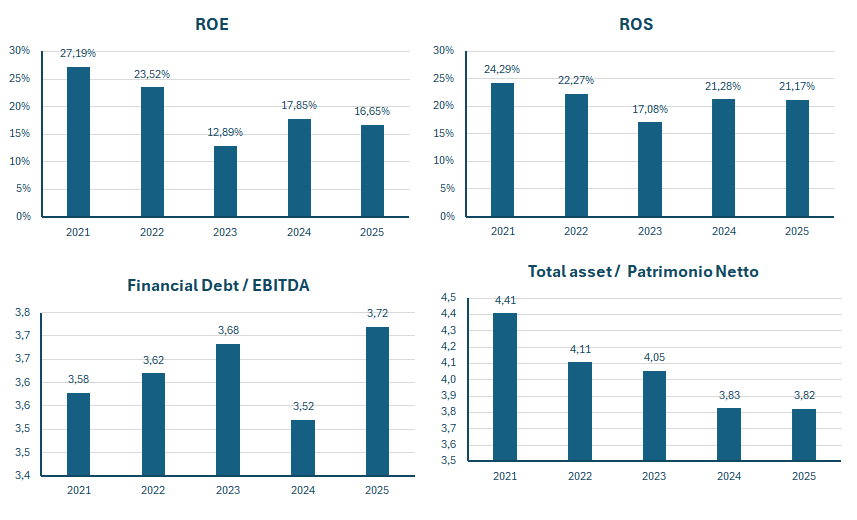Click the 16,65% data label
857x520 pixels.
point(372,111)
